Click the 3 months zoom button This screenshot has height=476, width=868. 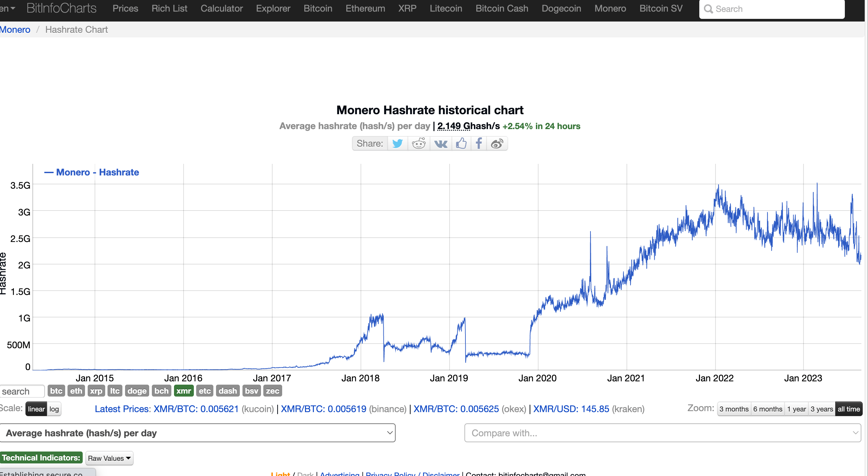click(733, 408)
